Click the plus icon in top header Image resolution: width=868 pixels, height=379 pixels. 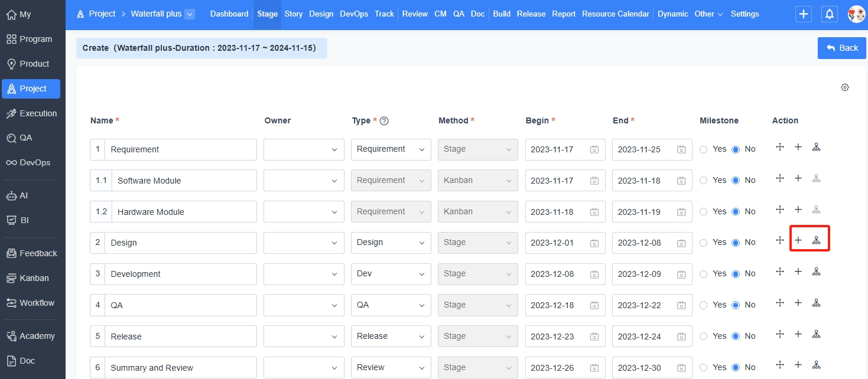[803, 14]
